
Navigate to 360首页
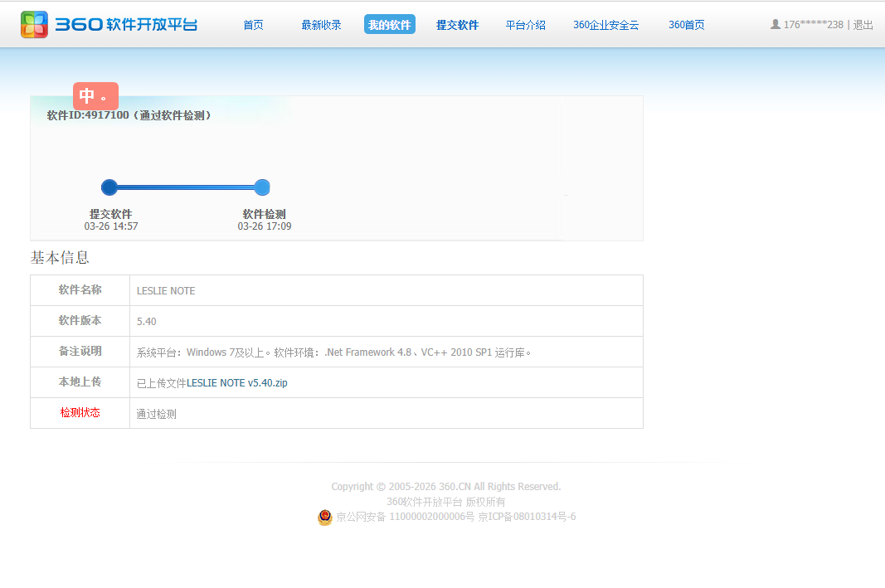pyautogui.click(x=686, y=25)
